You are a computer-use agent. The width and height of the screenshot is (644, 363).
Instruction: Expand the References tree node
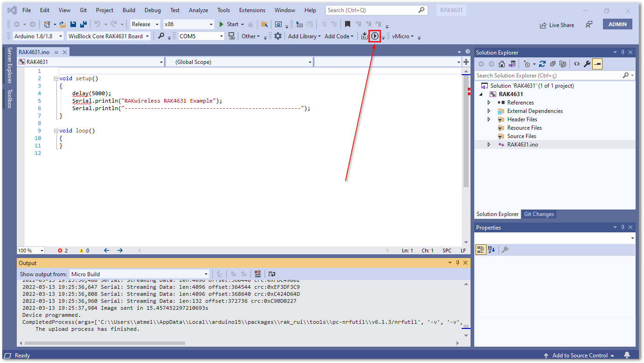pos(489,103)
